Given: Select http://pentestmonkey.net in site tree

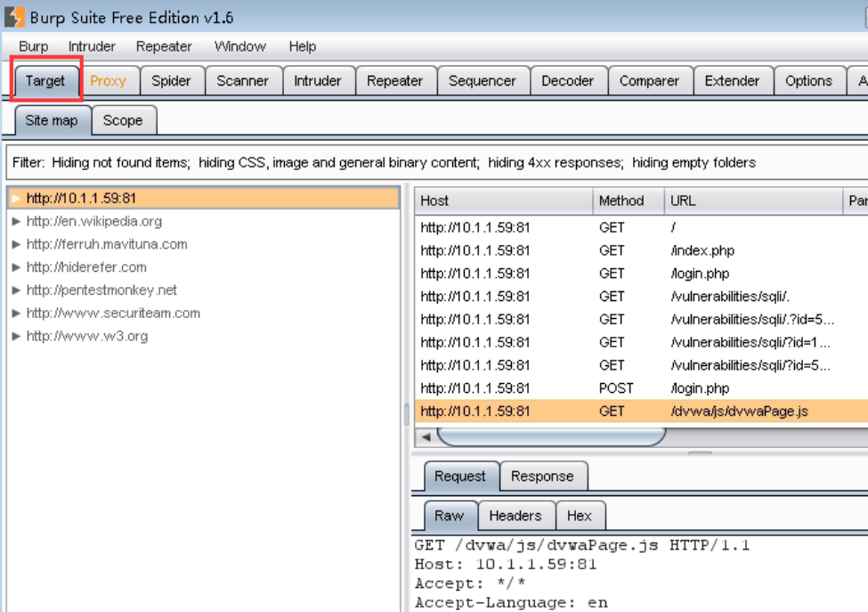Looking at the screenshot, I should [101, 290].
